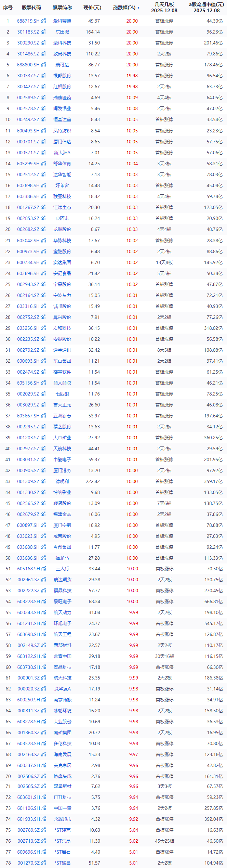Open stock code link 300290.SZ
The width and height of the screenshot is (227, 868).
tap(28, 43)
